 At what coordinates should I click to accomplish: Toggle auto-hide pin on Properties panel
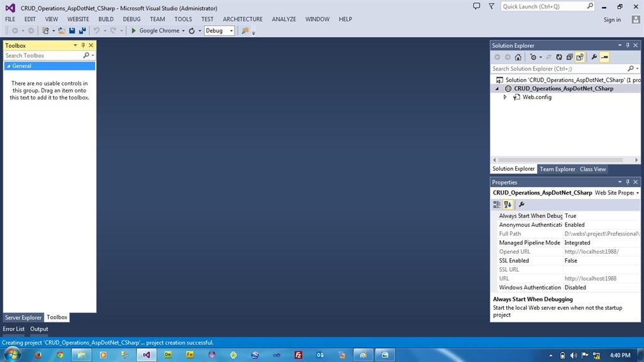tap(627, 182)
